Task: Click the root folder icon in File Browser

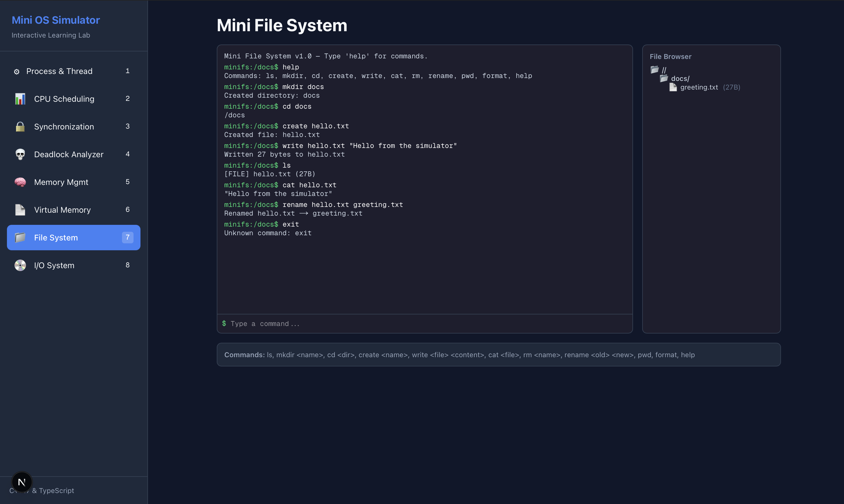Action: click(x=654, y=70)
